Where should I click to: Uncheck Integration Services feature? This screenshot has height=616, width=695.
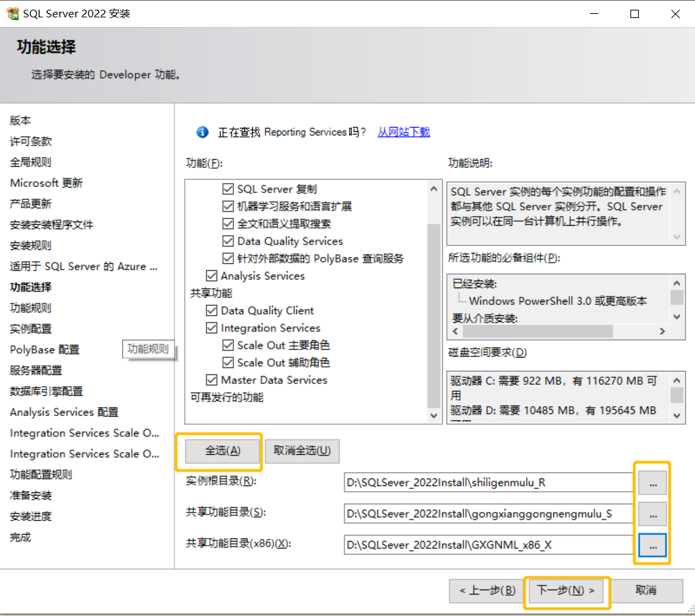(x=212, y=328)
